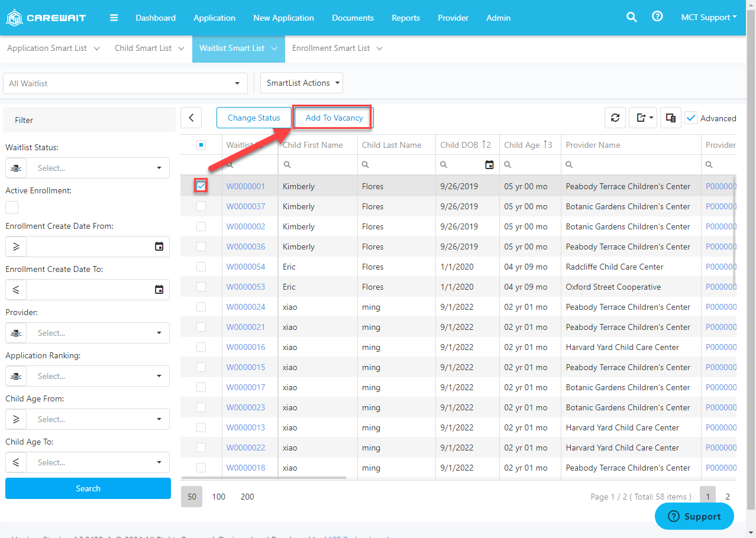Click the Change Status button
This screenshot has height=538, width=756.
coord(254,118)
